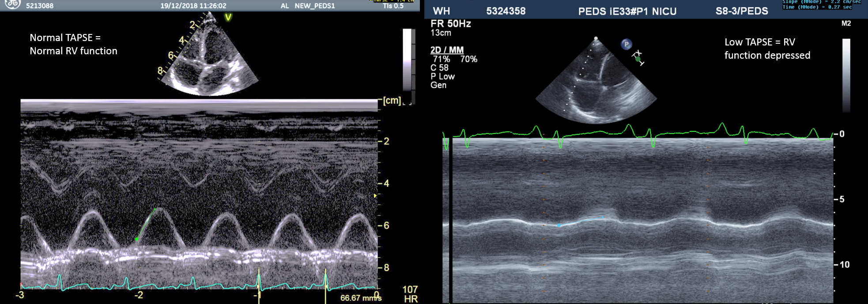This screenshot has width=868, height=304.
Task: Click the S8-3/PEDS transducer label
Action: (x=741, y=11)
